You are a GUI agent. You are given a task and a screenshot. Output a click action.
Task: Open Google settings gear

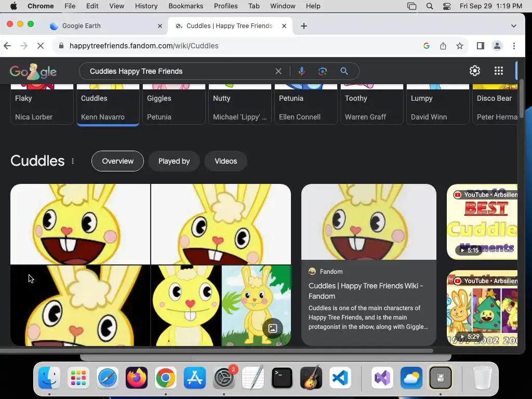click(x=475, y=71)
